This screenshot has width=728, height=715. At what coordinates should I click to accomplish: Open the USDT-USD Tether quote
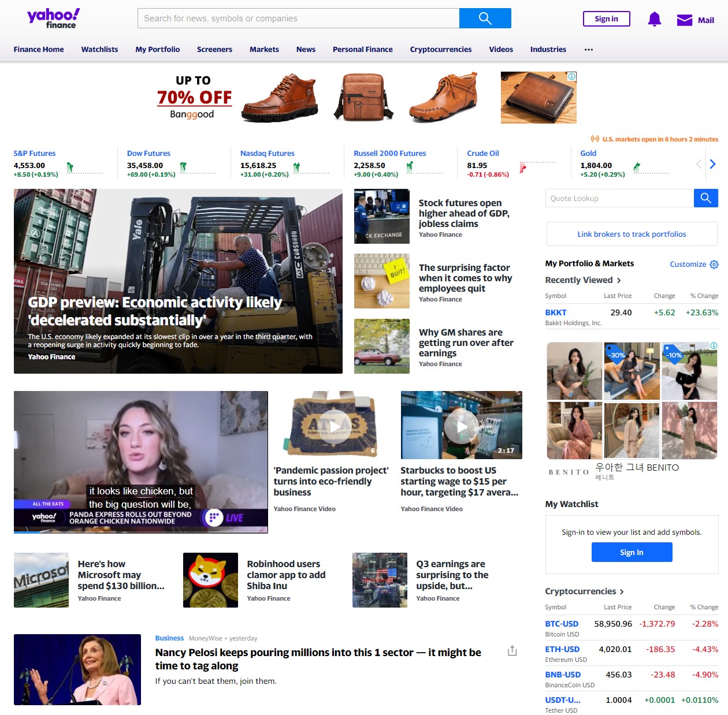(x=563, y=700)
